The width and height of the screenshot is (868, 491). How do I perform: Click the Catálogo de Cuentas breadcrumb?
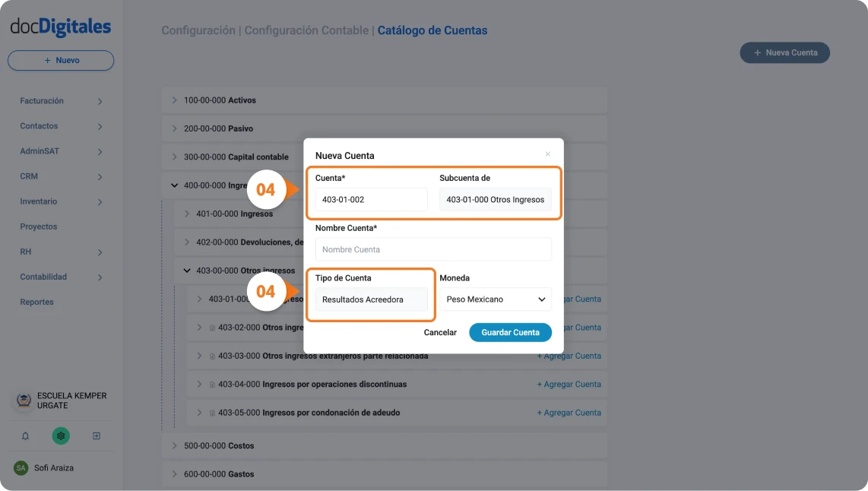(432, 30)
